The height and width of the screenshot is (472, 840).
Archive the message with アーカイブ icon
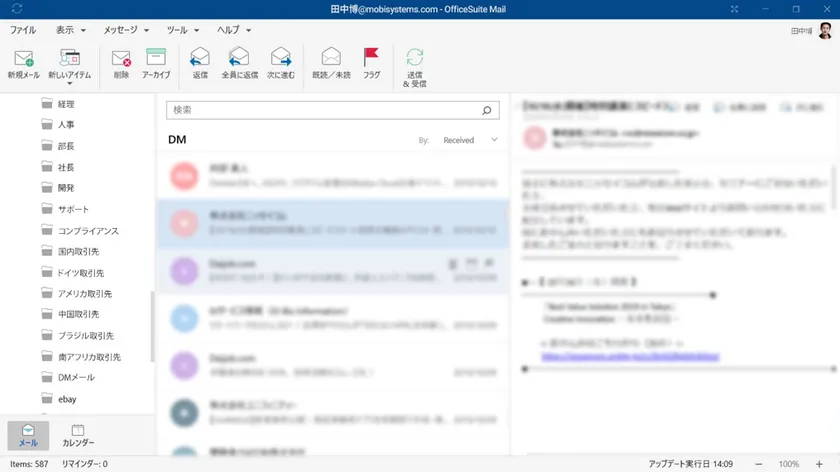155,58
